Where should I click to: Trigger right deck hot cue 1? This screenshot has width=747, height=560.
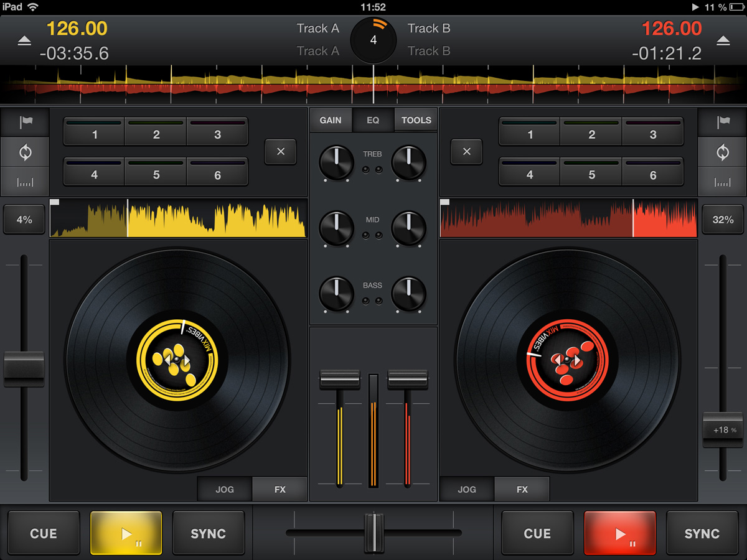pos(530,132)
